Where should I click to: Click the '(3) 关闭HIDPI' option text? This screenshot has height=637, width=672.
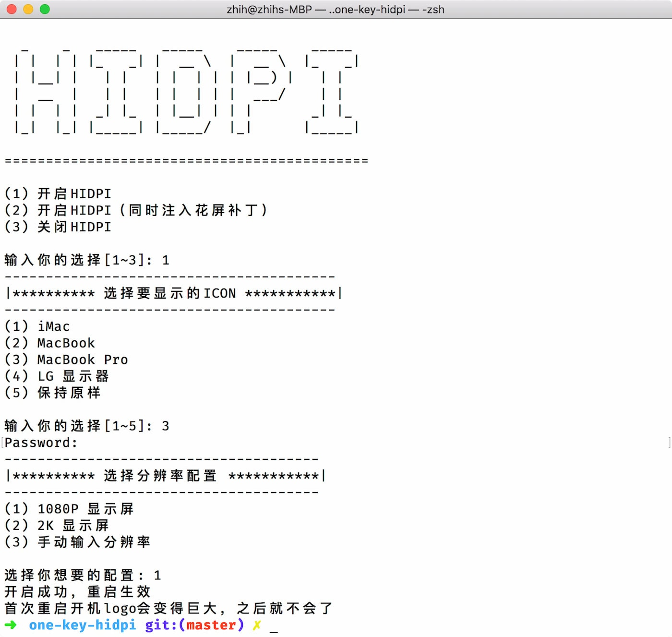(x=58, y=227)
